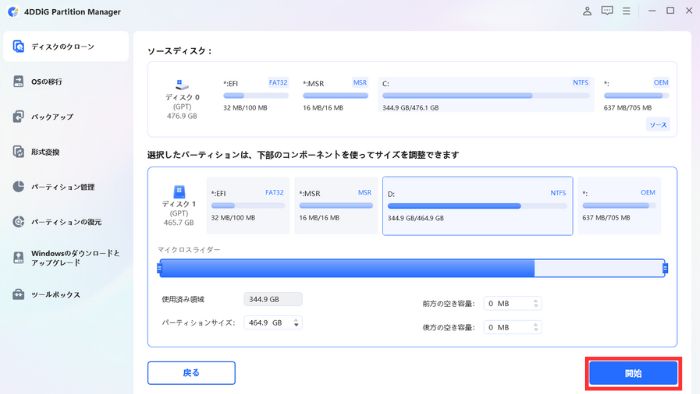Click the partition recovery sidebar icon
This screenshot has width=700, height=394.
click(18, 222)
